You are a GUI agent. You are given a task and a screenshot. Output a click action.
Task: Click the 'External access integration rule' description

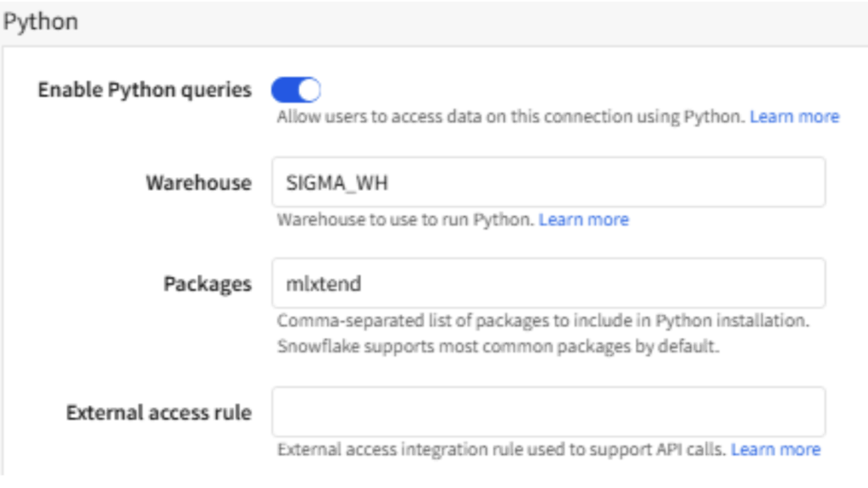501,450
